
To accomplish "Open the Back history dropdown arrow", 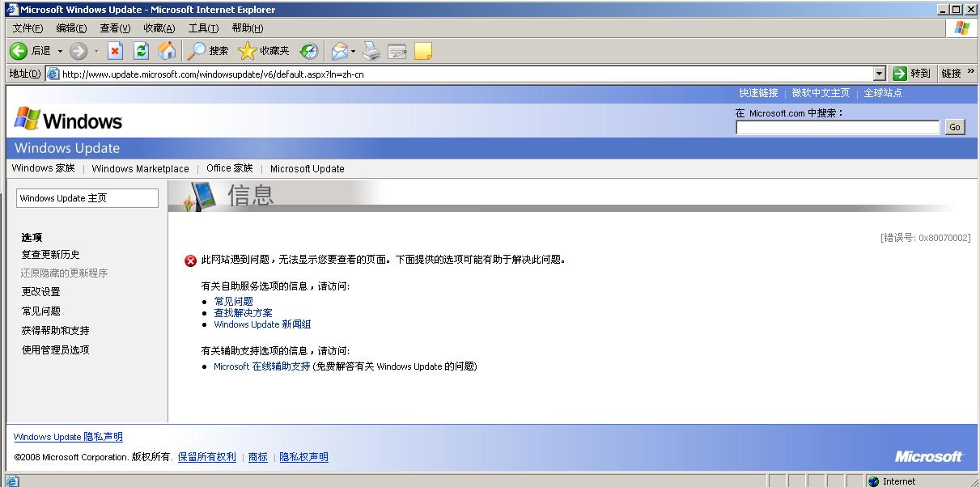I will (60, 51).
